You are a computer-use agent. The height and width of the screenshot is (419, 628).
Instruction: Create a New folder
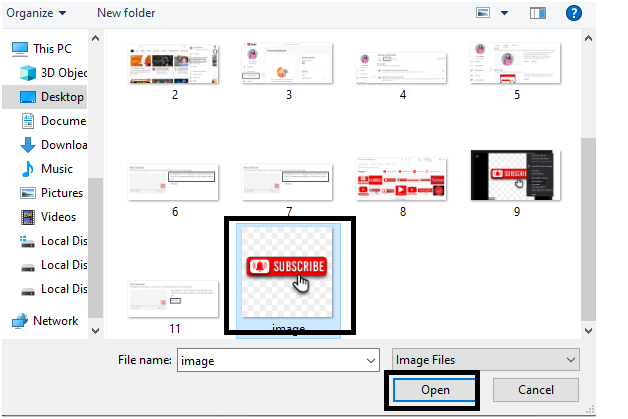pos(126,13)
